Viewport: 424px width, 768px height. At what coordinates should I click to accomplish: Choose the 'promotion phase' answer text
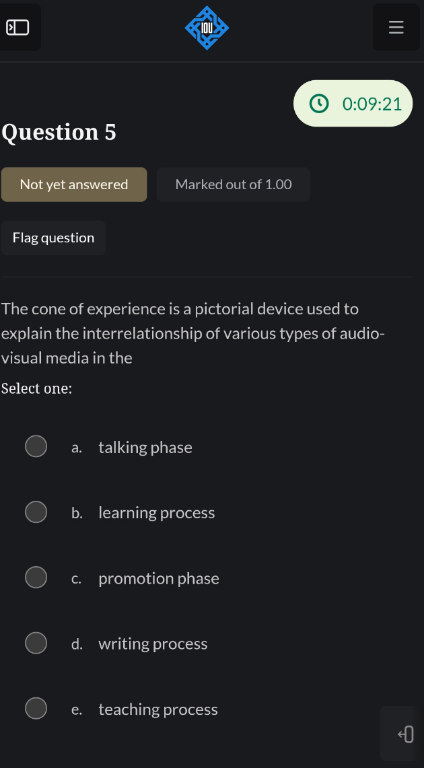pyautogui.click(x=159, y=578)
